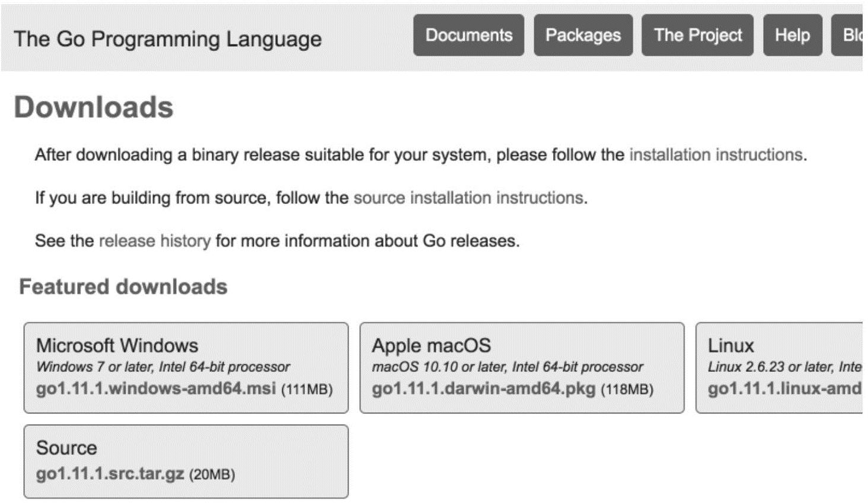Open the Packages menu
This screenshot has height=503, width=868.
pyautogui.click(x=583, y=36)
